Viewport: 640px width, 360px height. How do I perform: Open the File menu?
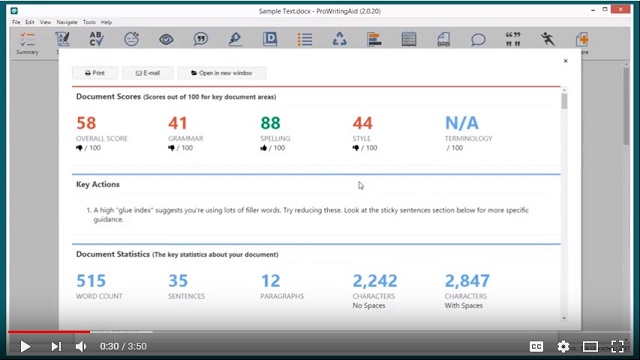pos(16,22)
